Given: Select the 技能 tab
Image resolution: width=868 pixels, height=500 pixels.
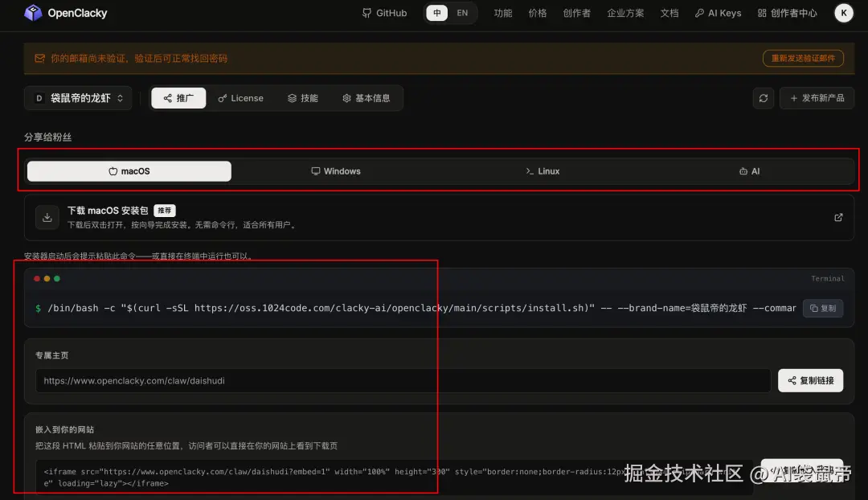Looking at the screenshot, I should coord(303,98).
